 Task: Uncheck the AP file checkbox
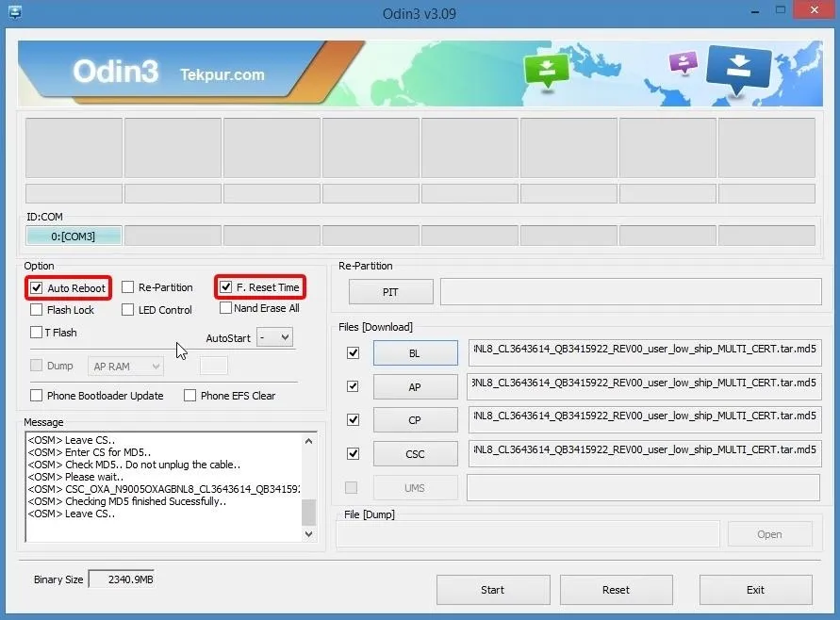[353, 386]
